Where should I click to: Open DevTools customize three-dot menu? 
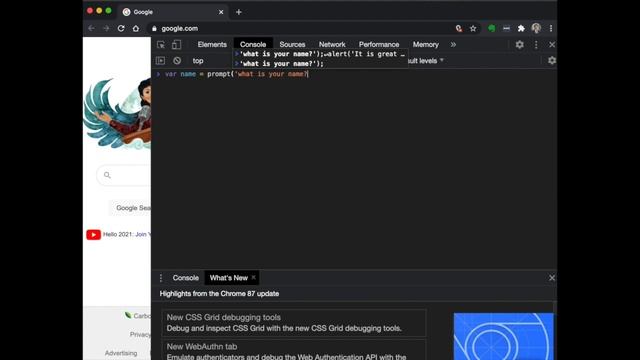[x=536, y=44]
